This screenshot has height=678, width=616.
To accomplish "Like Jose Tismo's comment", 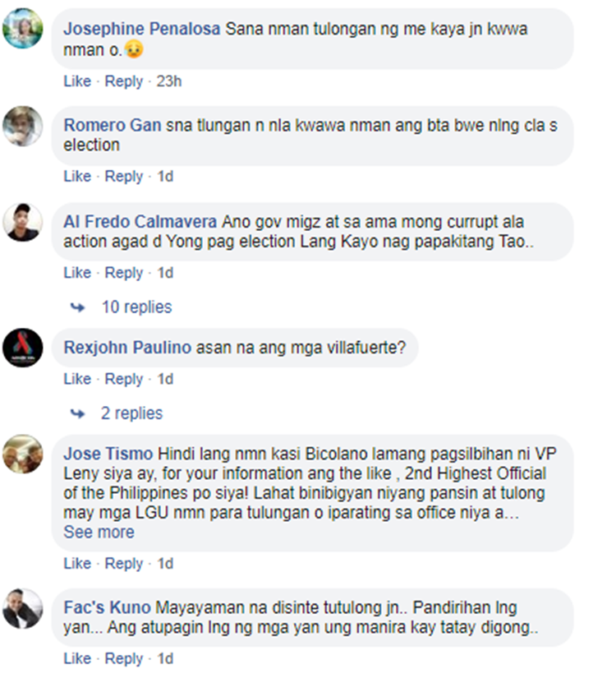I will (77, 564).
